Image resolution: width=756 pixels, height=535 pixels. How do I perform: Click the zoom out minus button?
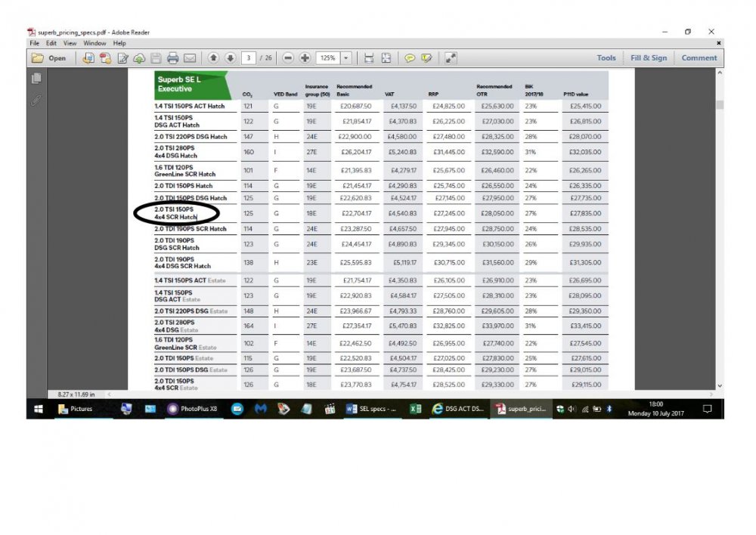coord(288,58)
